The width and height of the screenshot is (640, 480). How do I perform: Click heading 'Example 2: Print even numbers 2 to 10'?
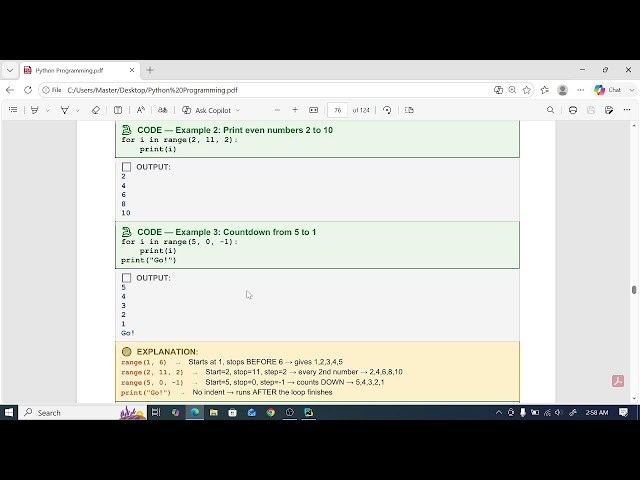[x=254, y=130]
